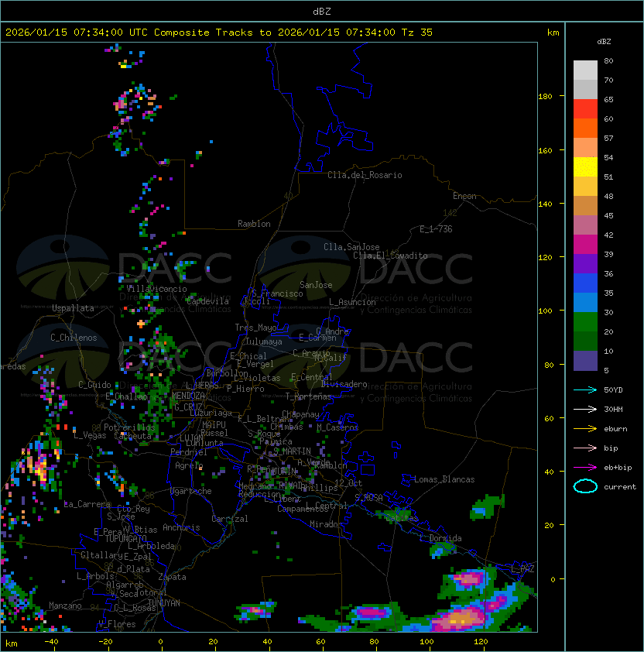This screenshot has width=644, height=652.
Task: Click the Potrerillos map label
Action: (129, 427)
